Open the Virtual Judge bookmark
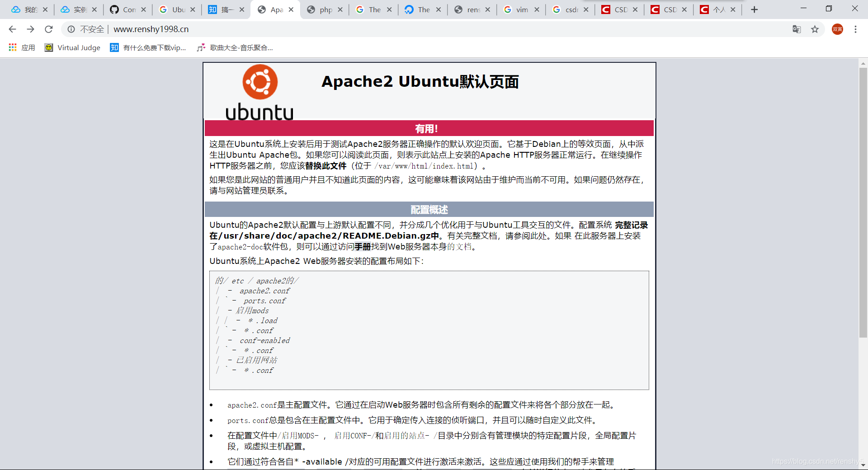 72,47
